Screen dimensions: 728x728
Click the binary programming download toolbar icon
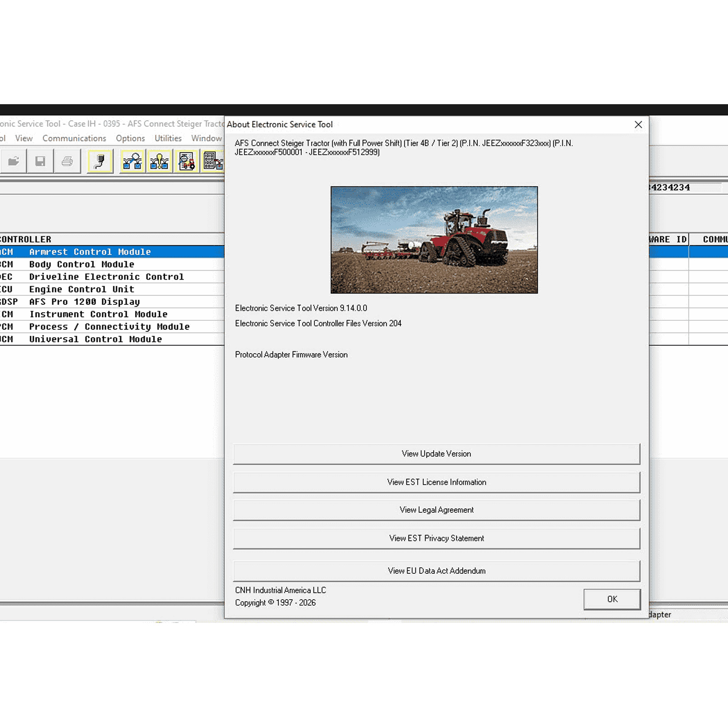tap(212, 161)
